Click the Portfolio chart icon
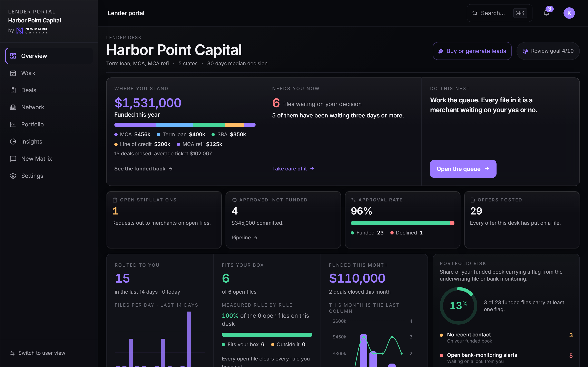 [13, 124]
